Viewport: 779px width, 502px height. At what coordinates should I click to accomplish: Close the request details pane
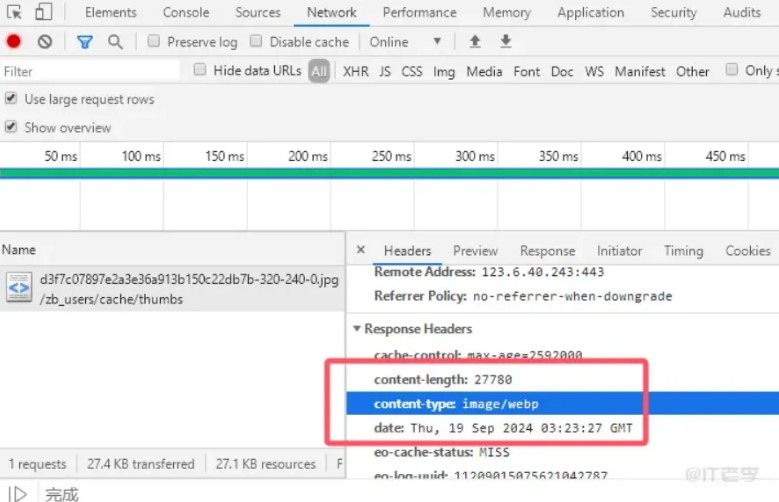(361, 251)
